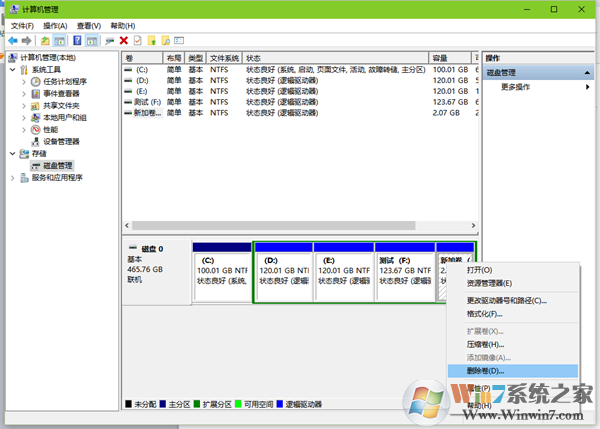Expand the 共享文件夹 node arrow

coord(24,106)
